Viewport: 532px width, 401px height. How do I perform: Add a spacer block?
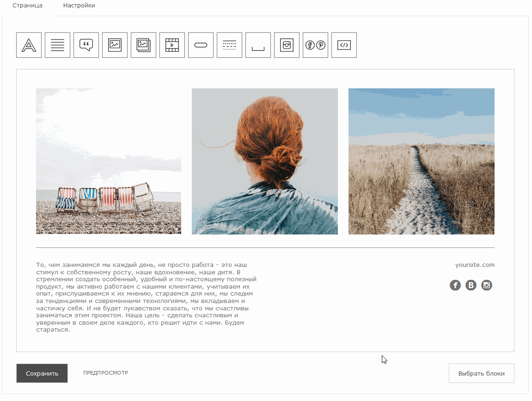pos(258,45)
